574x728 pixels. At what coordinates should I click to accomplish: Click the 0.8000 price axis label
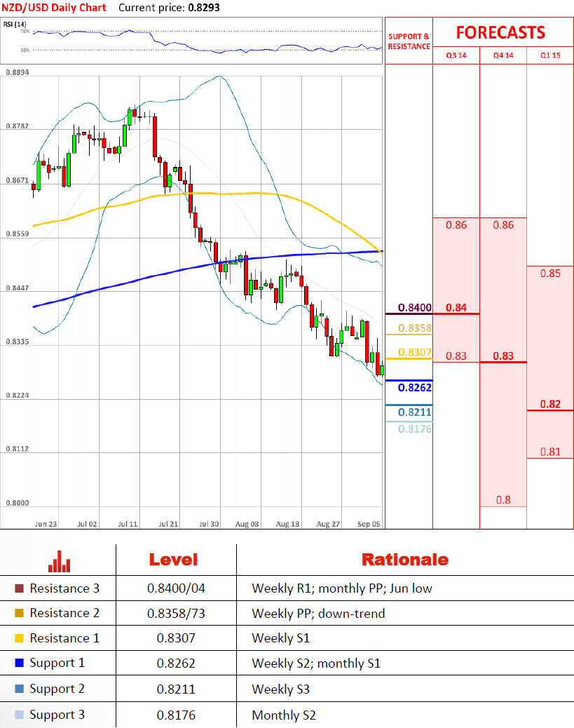pos(17,503)
